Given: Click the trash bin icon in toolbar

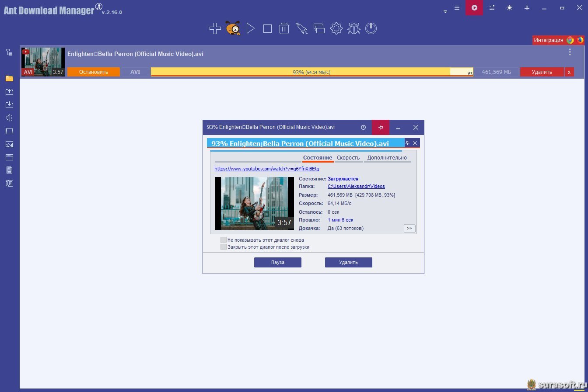Looking at the screenshot, I should (x=284, y=28).
